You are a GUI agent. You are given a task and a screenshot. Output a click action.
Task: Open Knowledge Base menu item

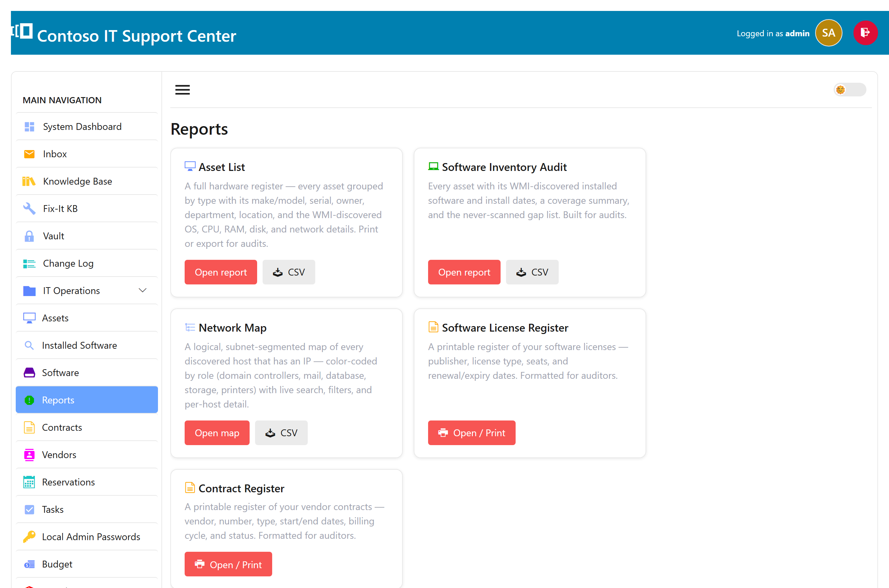87,182
